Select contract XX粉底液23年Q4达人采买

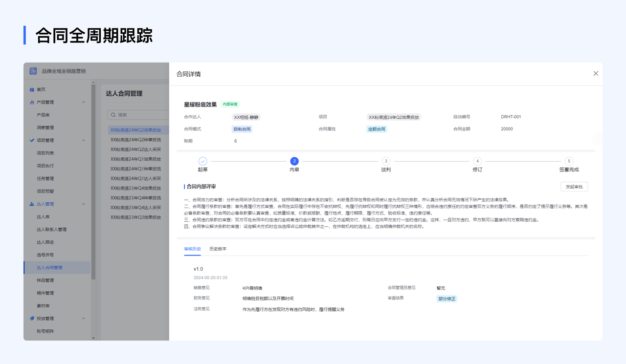(x=135, y=208)
